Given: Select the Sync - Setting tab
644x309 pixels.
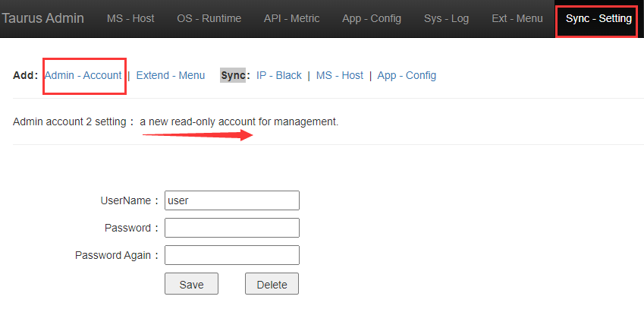Looking at the screenshot, I should point(598,18).
